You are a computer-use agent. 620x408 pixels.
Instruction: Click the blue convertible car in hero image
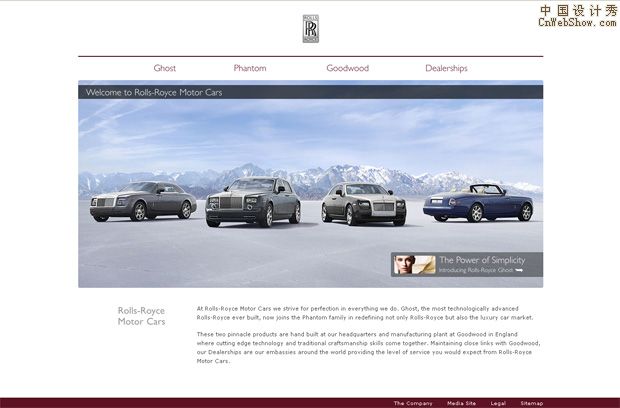(478, 203)
